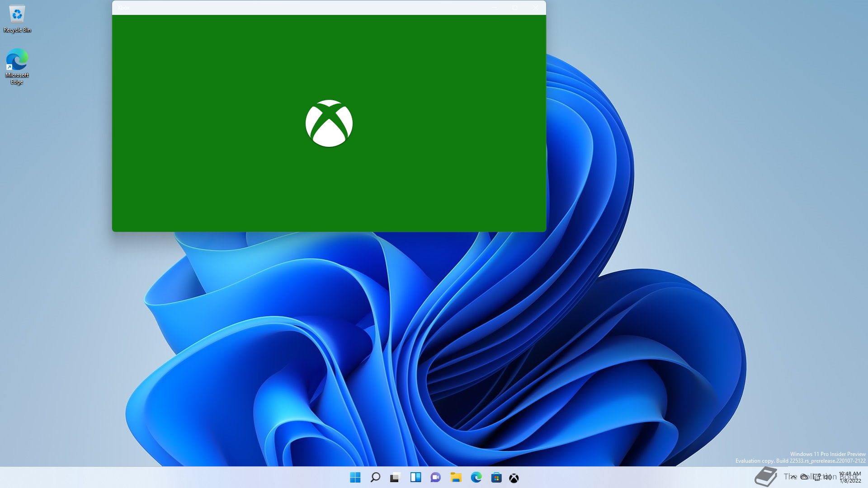The width and height of the screenshot is (868, 488).
Task: Open the clock and date flyout
Action: coord(850,477)
